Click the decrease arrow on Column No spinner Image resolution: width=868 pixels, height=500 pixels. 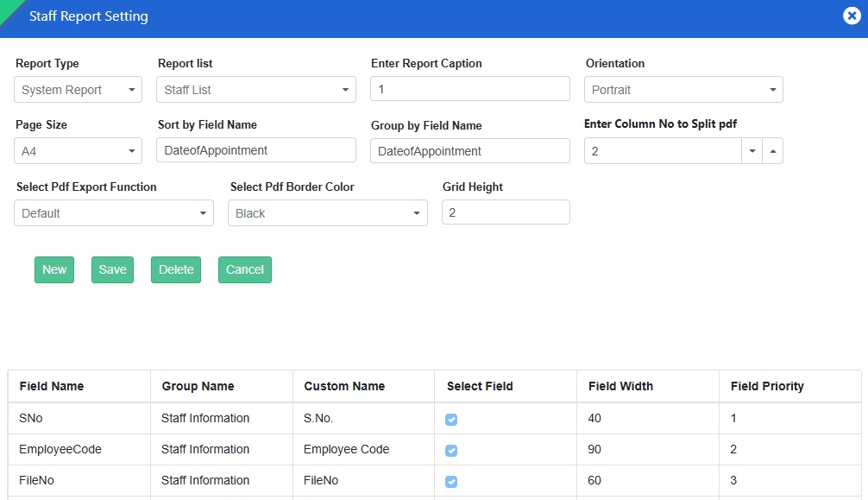752,151
